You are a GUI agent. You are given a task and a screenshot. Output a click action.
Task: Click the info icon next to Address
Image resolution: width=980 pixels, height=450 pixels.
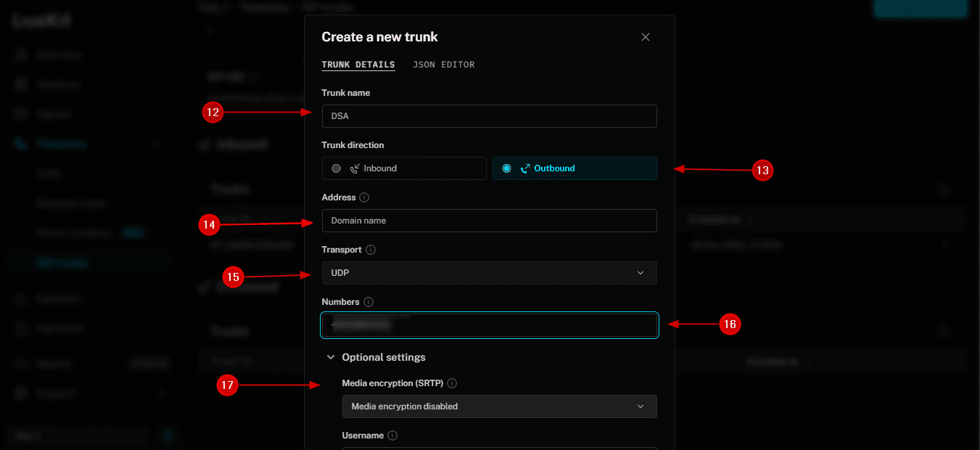point(364,197)
